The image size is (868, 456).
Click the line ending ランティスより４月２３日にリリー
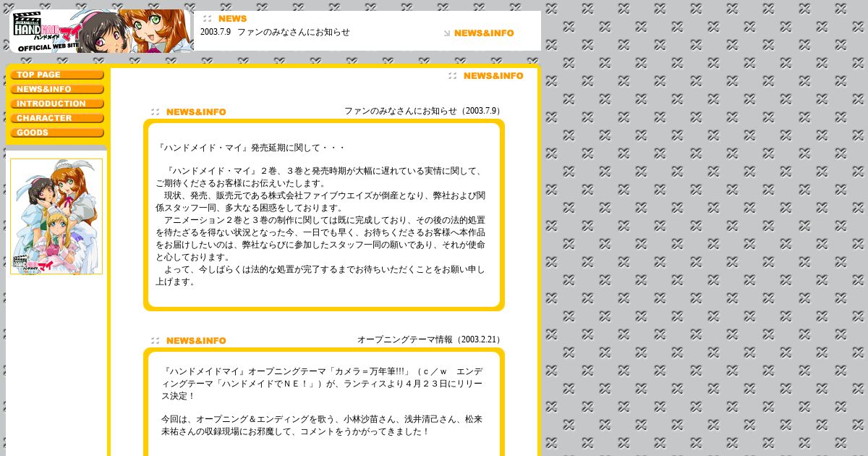point(322,384)
